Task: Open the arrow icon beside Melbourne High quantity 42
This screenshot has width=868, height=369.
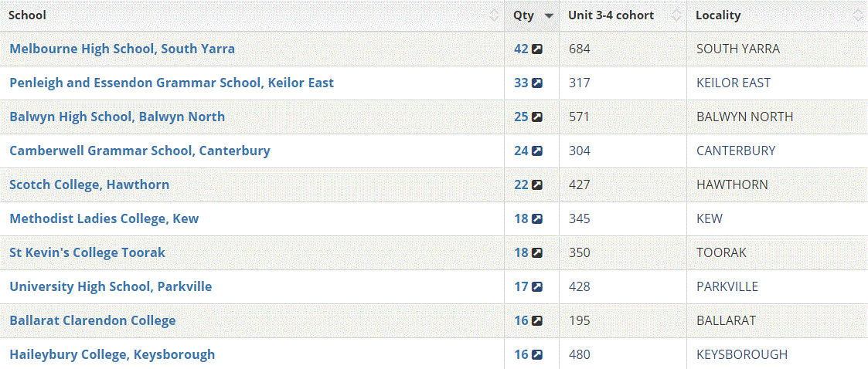Action: click(537, 49)
